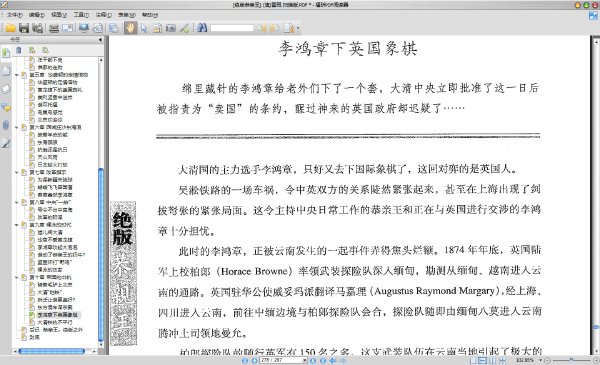Open the 视图 menu
Screen dimensions: 600x365
click(59, 15)
